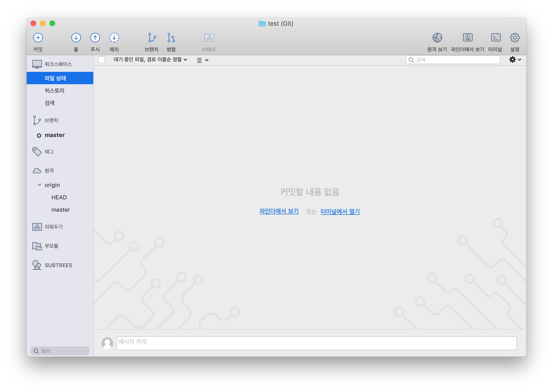Open the remote view (원격 보기) globe icon
553x392 pixels.
[x=437, y=38]
